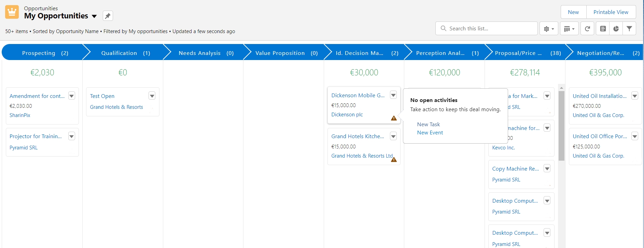644x248 pixels.
Task: Open United Oil & Gas Corp. under Installations
Action: pos(598,115)
